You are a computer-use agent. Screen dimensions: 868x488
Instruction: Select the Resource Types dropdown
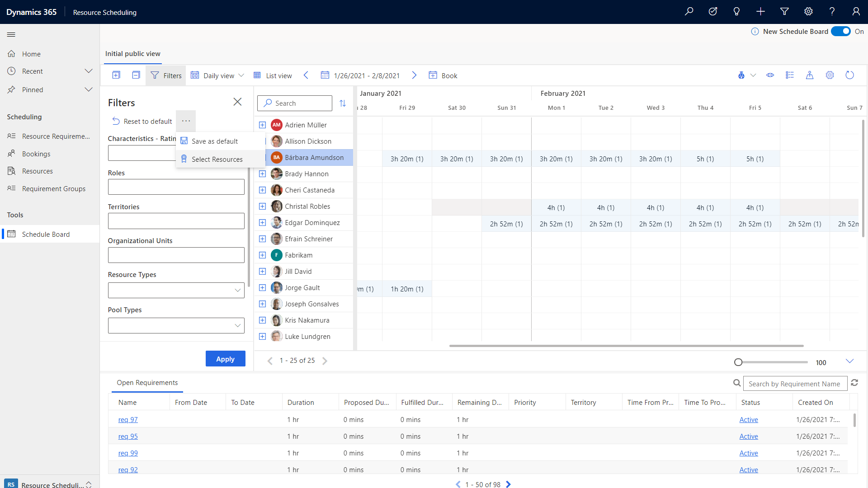pos(175,290)
